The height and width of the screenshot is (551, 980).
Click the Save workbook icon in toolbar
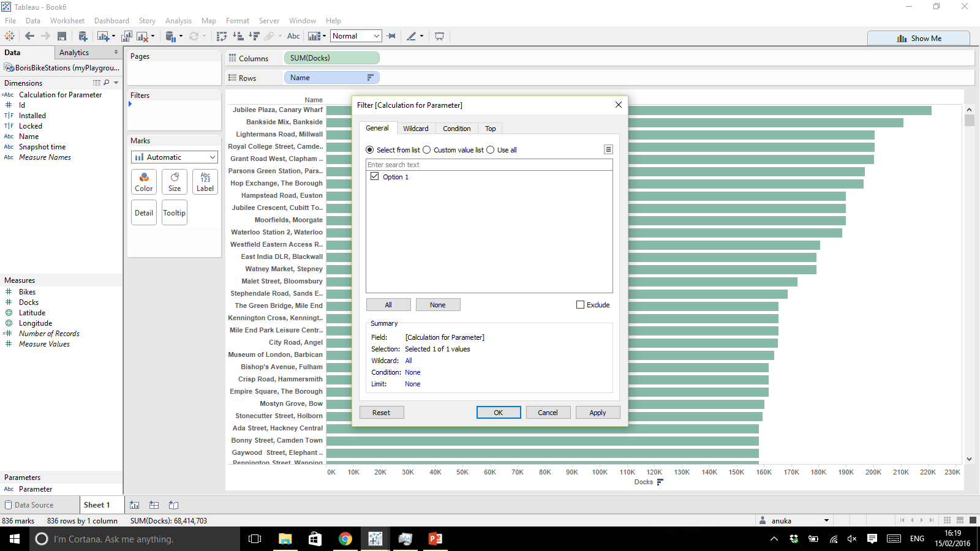point(62,37)
